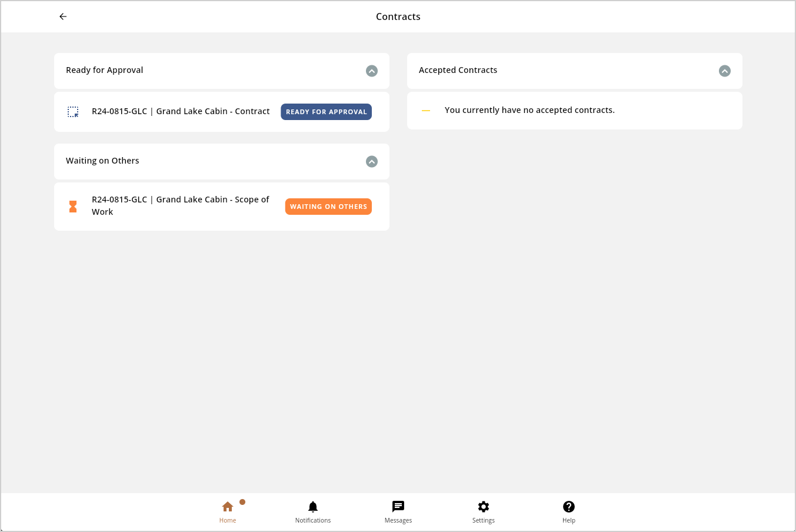Open the Grand Lake Cabin - Contract item
The image size is (796, 532).
coord(181,111)
